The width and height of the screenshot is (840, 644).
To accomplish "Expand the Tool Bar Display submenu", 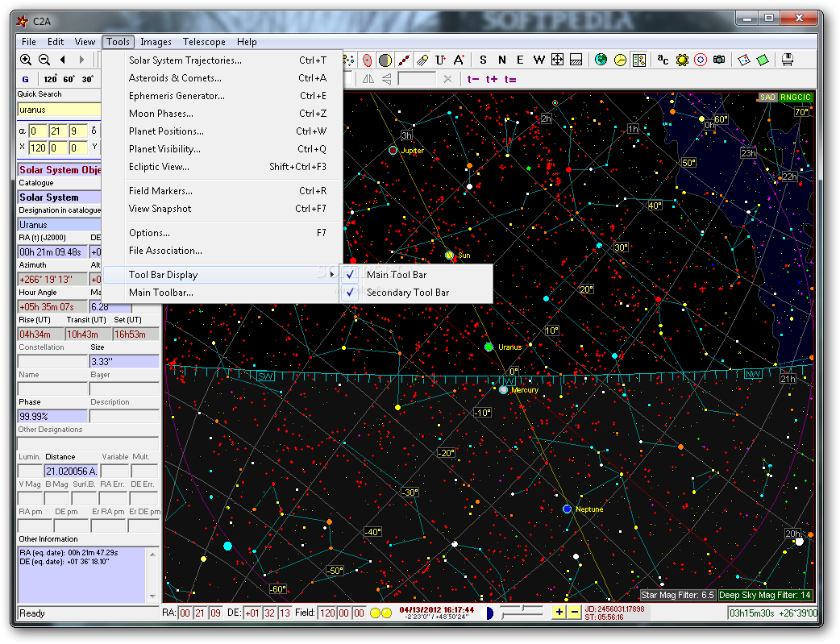I will (x=222, y=275).
